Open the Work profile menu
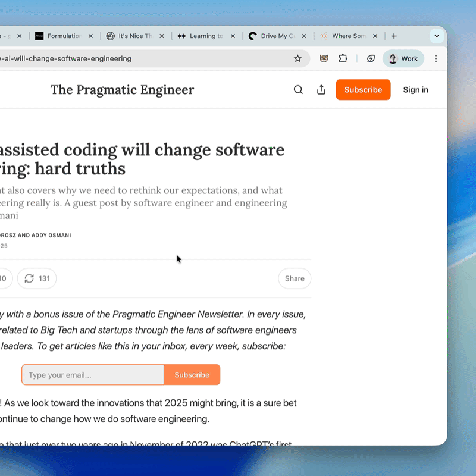 click(403, 58)
